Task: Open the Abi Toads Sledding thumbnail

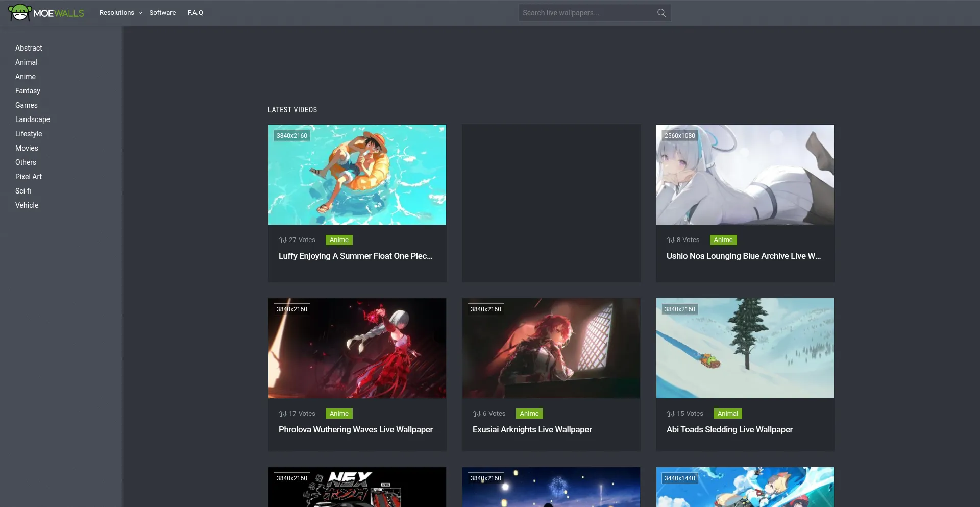Action: 745,348
